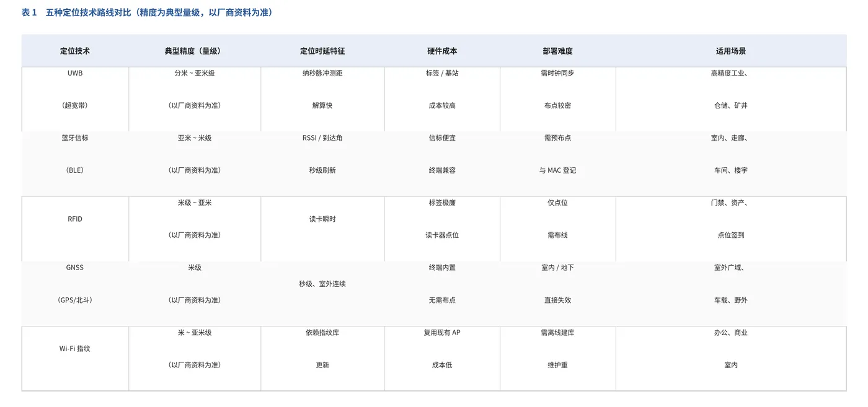Click the 硬件成本 column header
This screenshot has width=868, height=407.
tap(442, 51)
